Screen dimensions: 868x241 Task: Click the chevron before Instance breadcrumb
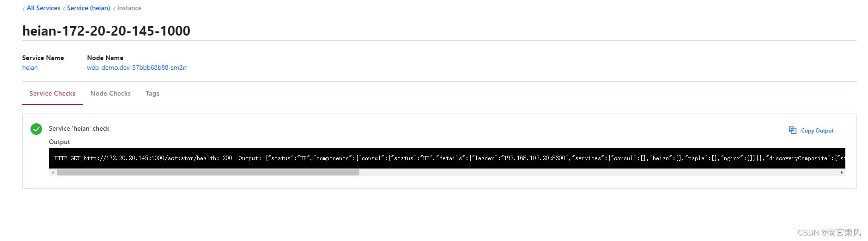coord(114,9)
